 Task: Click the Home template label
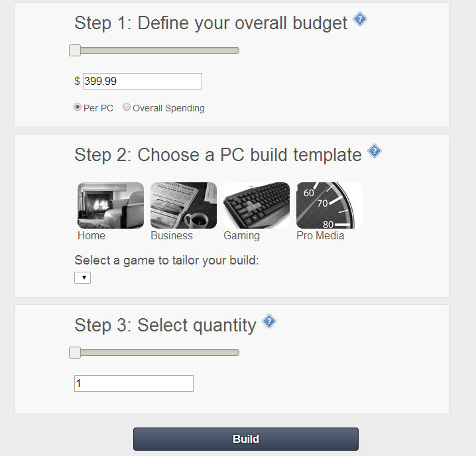click(x=91, y=236)
